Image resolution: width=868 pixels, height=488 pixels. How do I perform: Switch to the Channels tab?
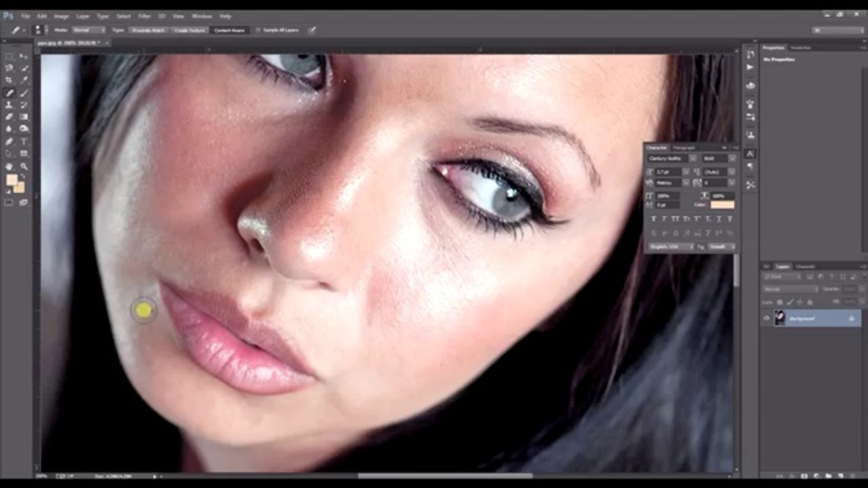805,267
